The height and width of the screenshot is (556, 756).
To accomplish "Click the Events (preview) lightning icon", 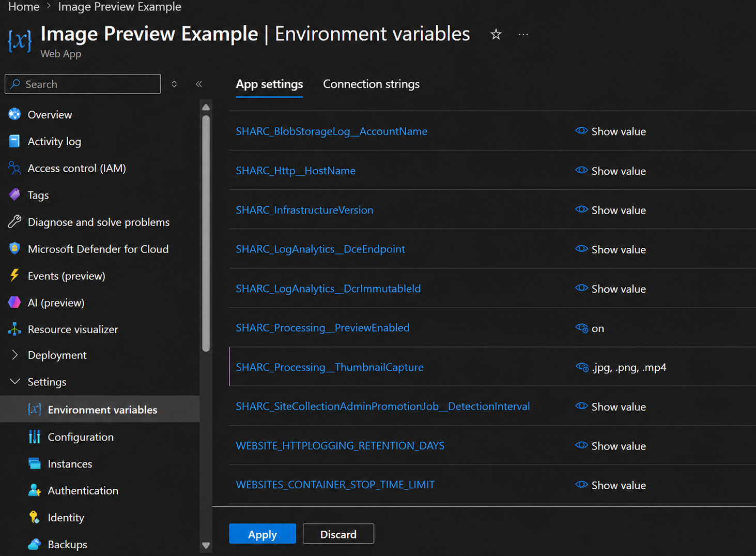I will coord(14,276).
